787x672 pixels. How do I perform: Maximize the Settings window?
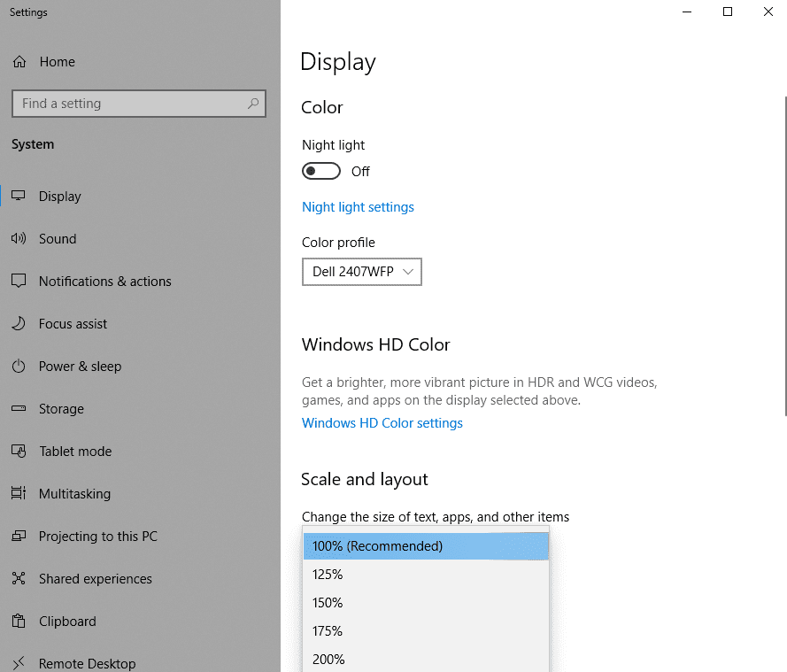click(728, 12)
